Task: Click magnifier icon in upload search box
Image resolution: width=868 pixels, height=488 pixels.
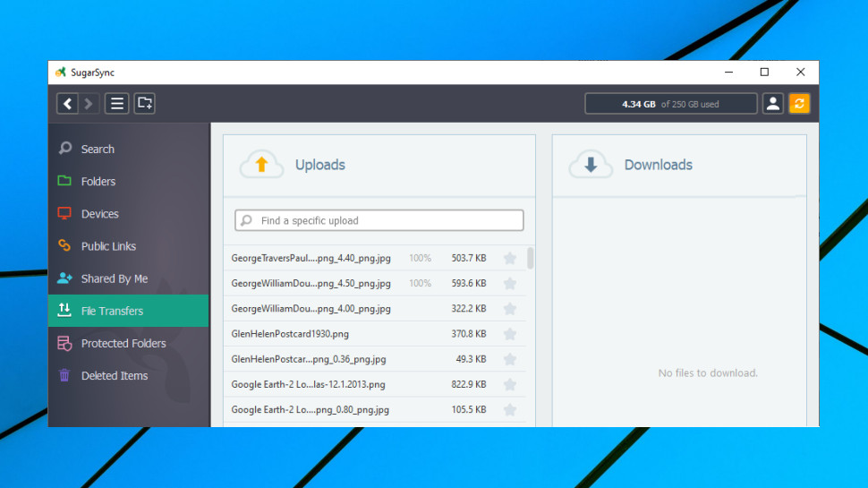Action: click(x=246, y=220)
